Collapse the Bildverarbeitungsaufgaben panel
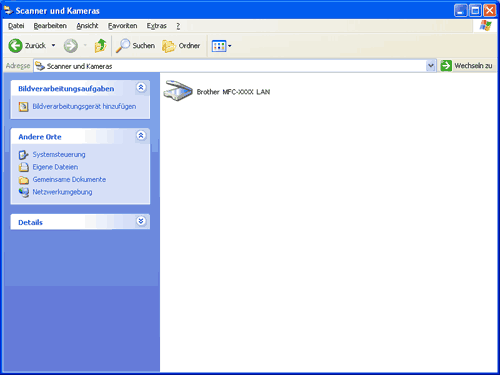500x375 pixels. tap(141, 88)
